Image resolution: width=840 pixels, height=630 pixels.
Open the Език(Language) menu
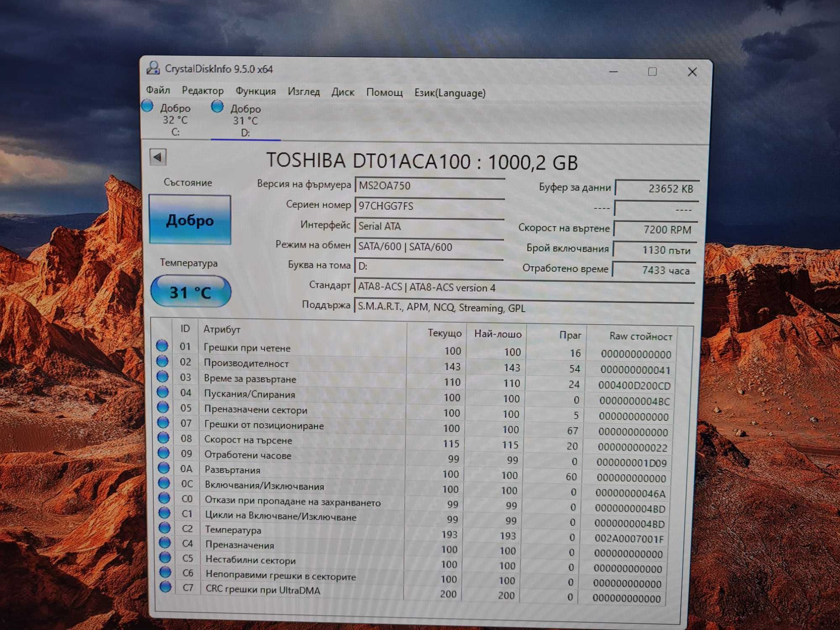[x=450, y=93]
